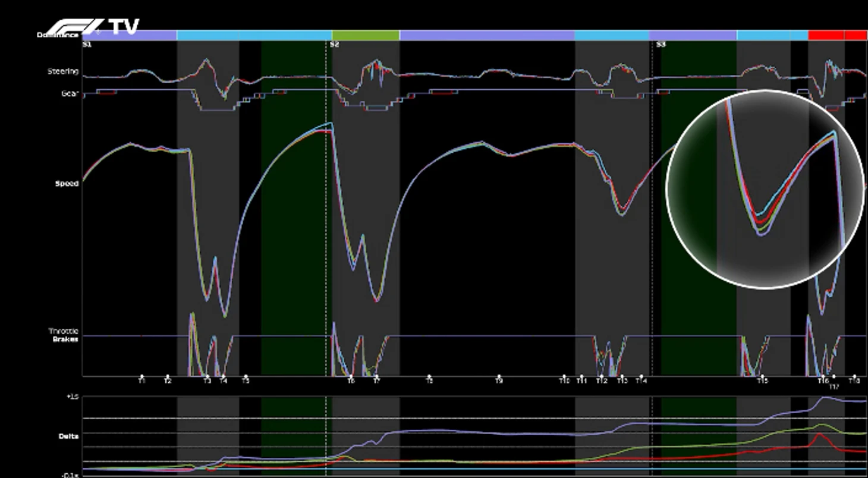Jump to the S2 sector marker
The width and height of the screenshot is (868, 478).
tap(334, 45)
